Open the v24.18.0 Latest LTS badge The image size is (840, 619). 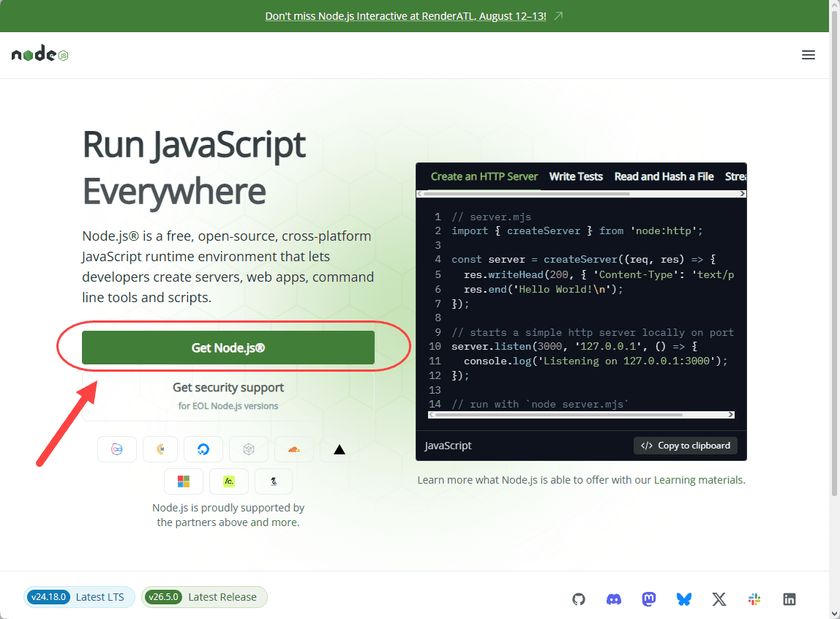tap(78, 597)
